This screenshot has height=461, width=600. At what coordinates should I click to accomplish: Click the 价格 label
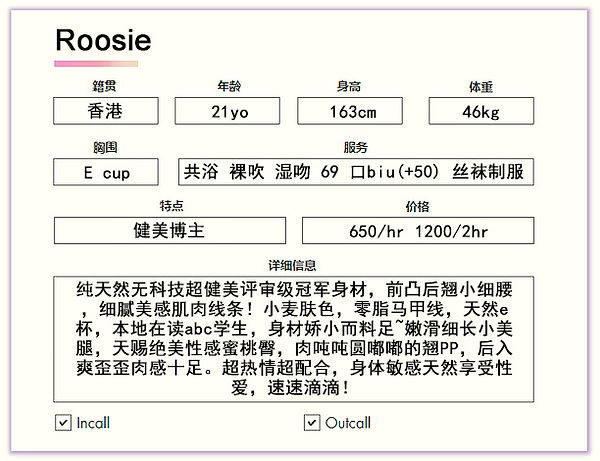[417, 207]
